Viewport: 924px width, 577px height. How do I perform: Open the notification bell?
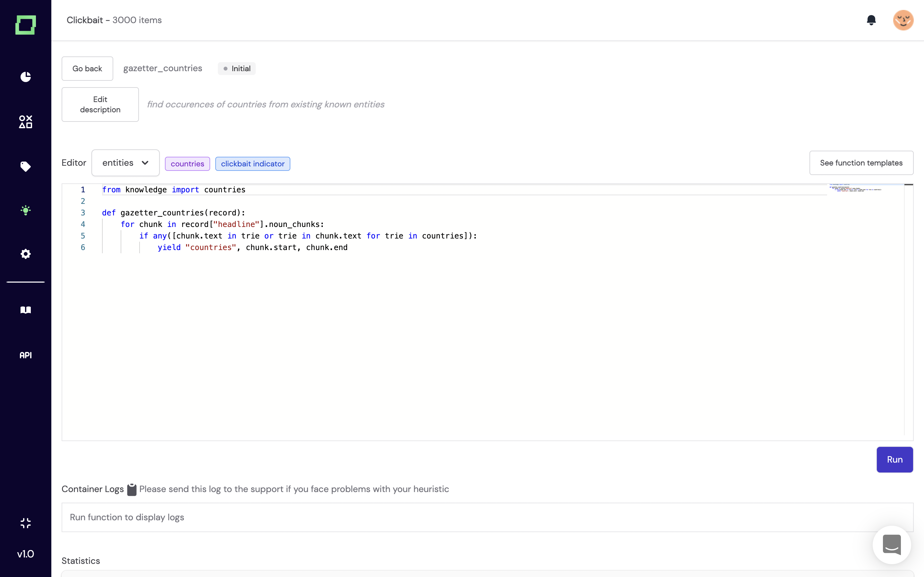(871, 20)
